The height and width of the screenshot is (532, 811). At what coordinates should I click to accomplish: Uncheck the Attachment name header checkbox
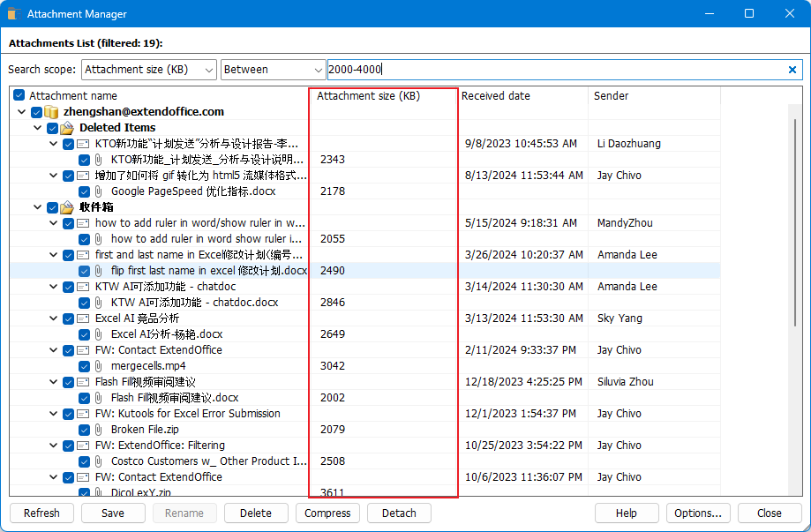(19, 95)
